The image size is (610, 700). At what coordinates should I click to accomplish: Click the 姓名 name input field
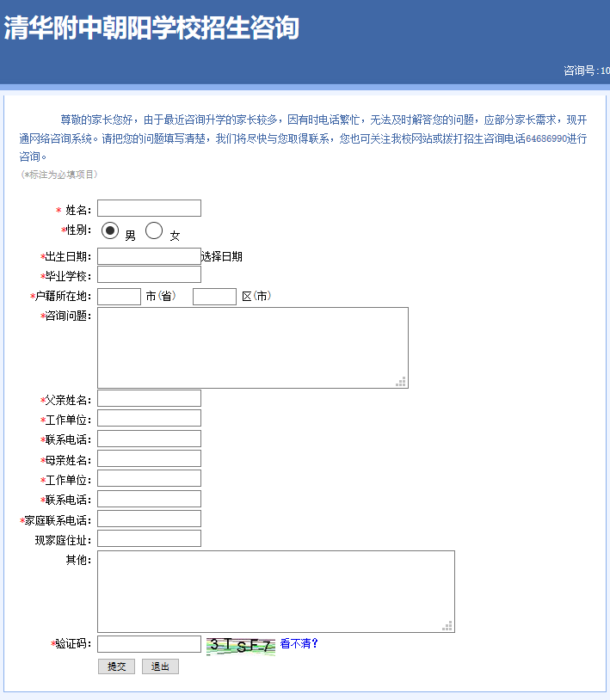coord(149,208)
